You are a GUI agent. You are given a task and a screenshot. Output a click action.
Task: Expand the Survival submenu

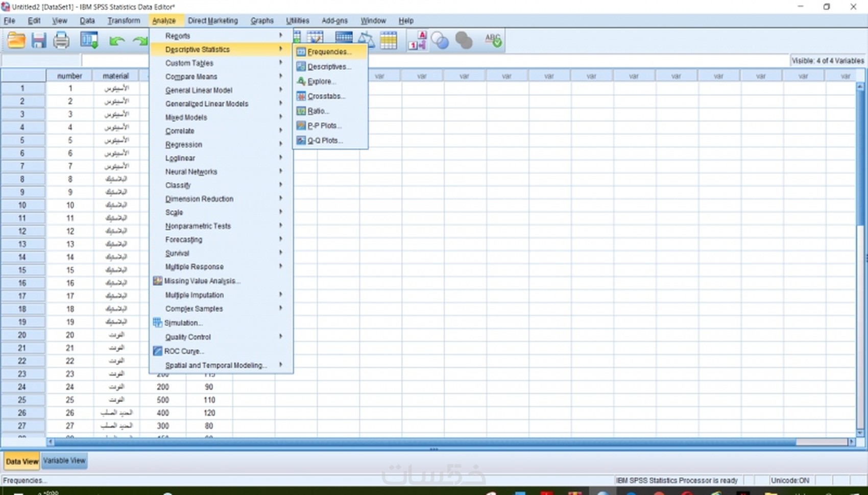(221, 254)
